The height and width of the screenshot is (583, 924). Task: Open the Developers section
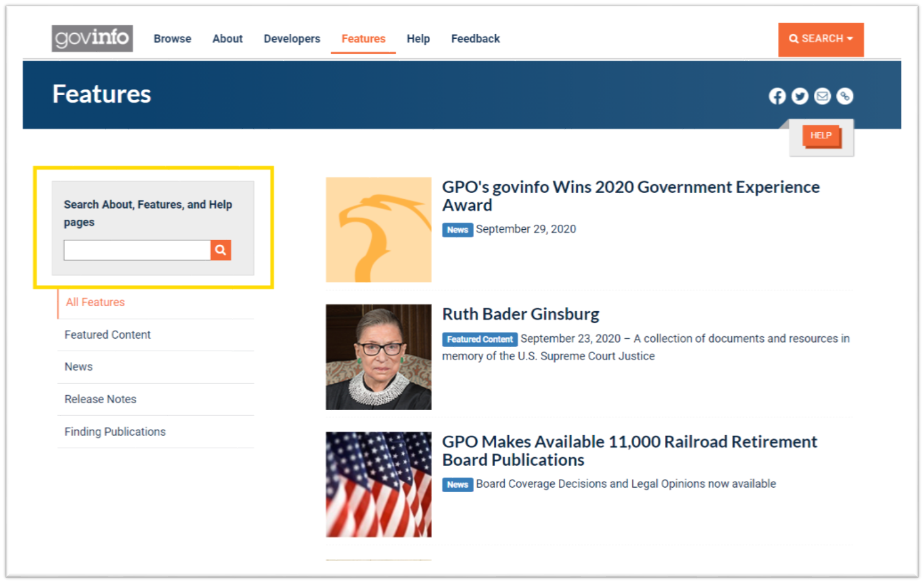(292, 38)
